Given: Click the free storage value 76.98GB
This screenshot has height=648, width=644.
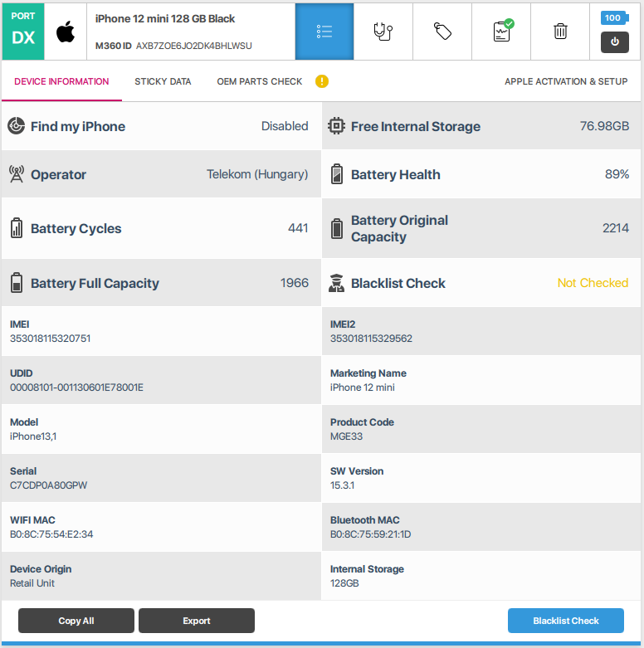Looking at the screenshot, I should pos(604,125).
